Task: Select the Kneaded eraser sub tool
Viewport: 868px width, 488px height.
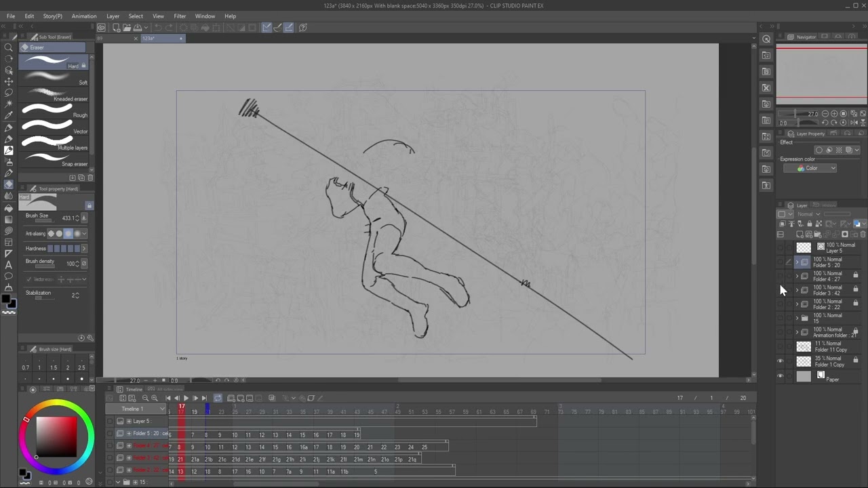Action: [x=54, y=94]
